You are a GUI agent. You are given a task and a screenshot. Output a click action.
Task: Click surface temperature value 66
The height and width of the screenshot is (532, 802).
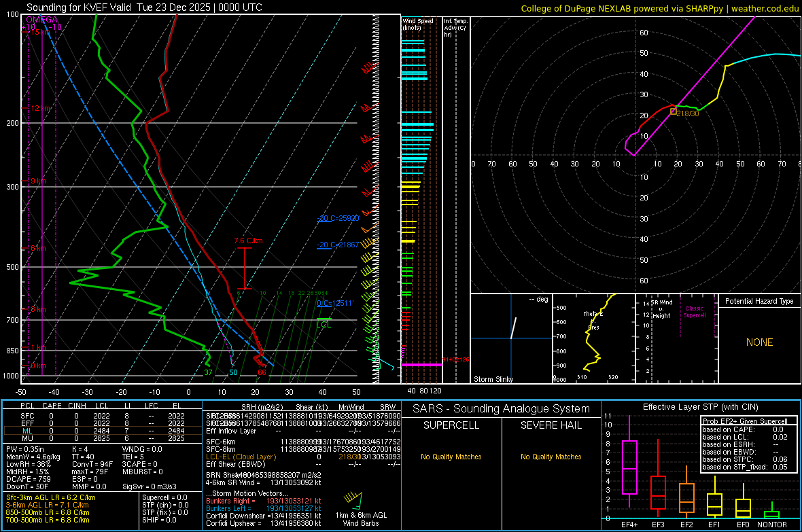coord(262,372)
